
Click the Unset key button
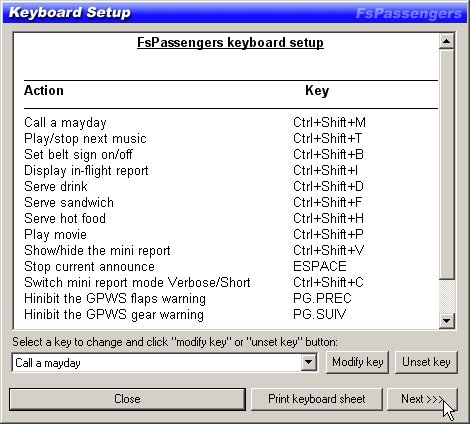pyautogui.click(x=426, y=362)
